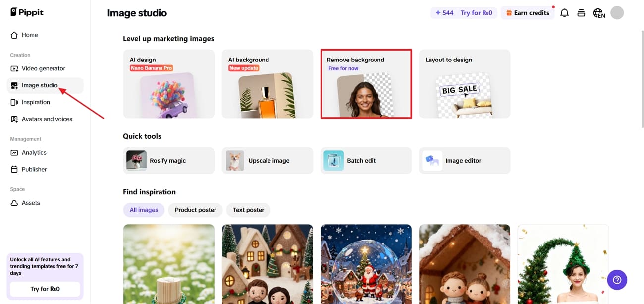Viewport: 644px width, 304px height.
Task: Click the stacked cards icon in header
Action: (582, 13)
